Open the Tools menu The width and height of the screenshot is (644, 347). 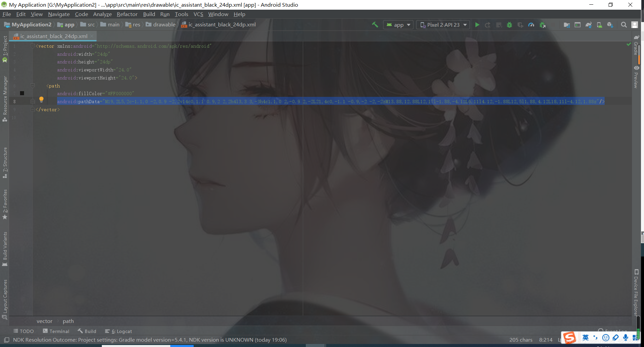181,14
